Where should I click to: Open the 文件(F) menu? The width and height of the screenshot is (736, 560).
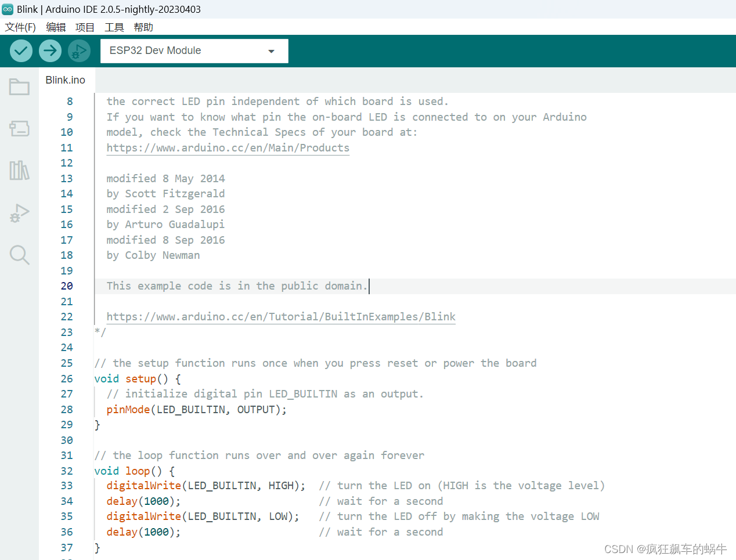pos(20,27)
